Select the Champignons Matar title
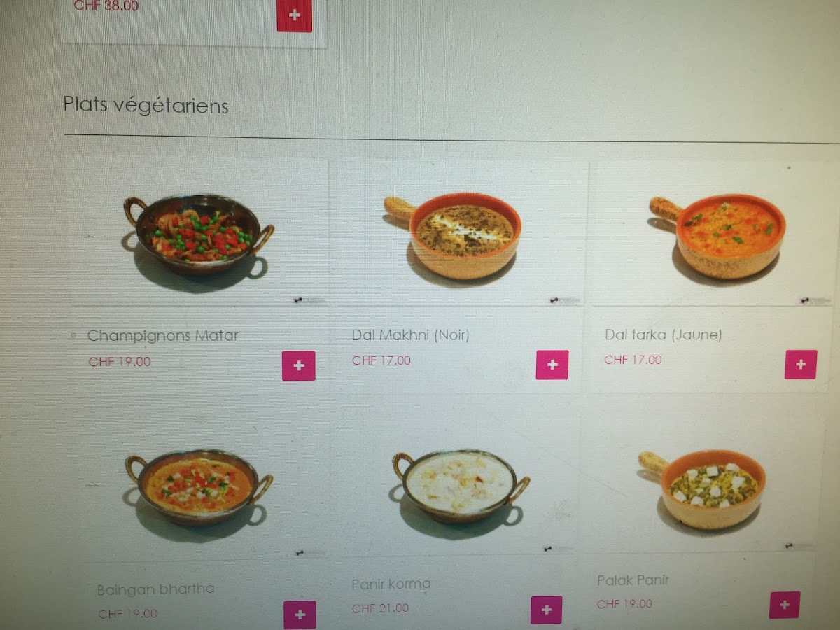The height and width of the screenshot is (630, 840). click(x=162, y=335)
